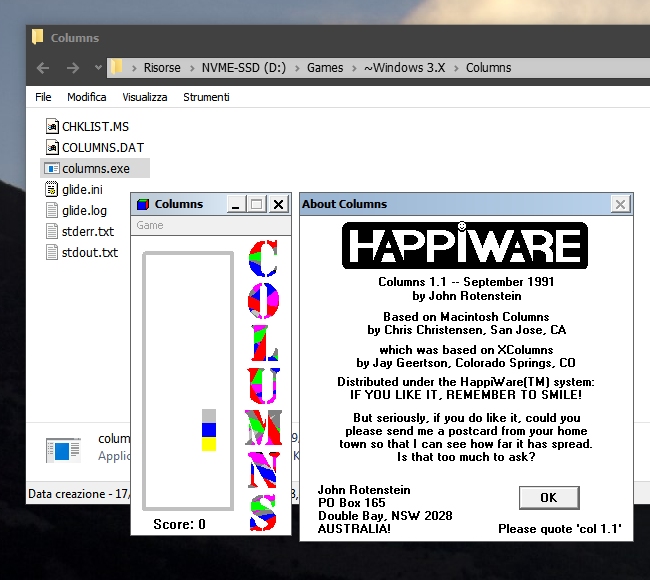This screenshot has width=650, height=580.
Task: Click the glide.log document icon
Action: click(51, 210)
